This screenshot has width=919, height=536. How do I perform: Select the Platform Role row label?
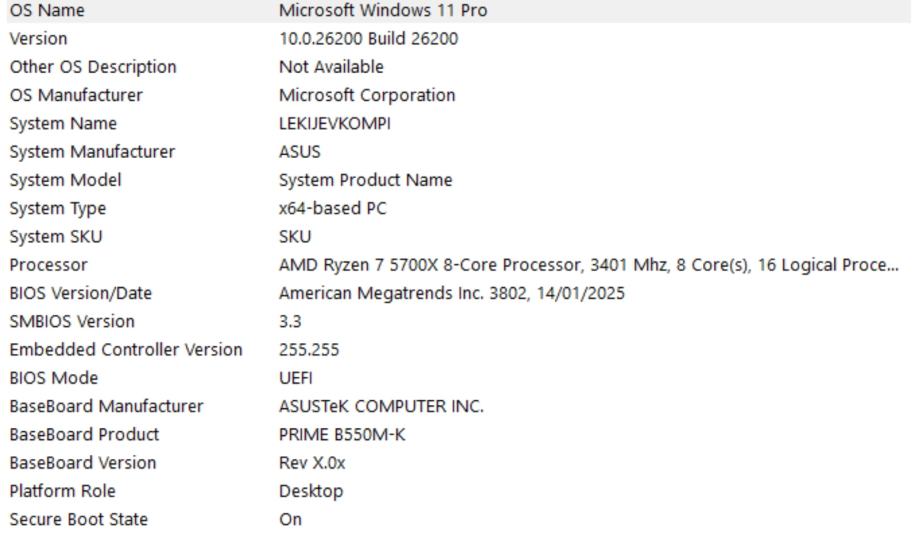click(62, 491)
